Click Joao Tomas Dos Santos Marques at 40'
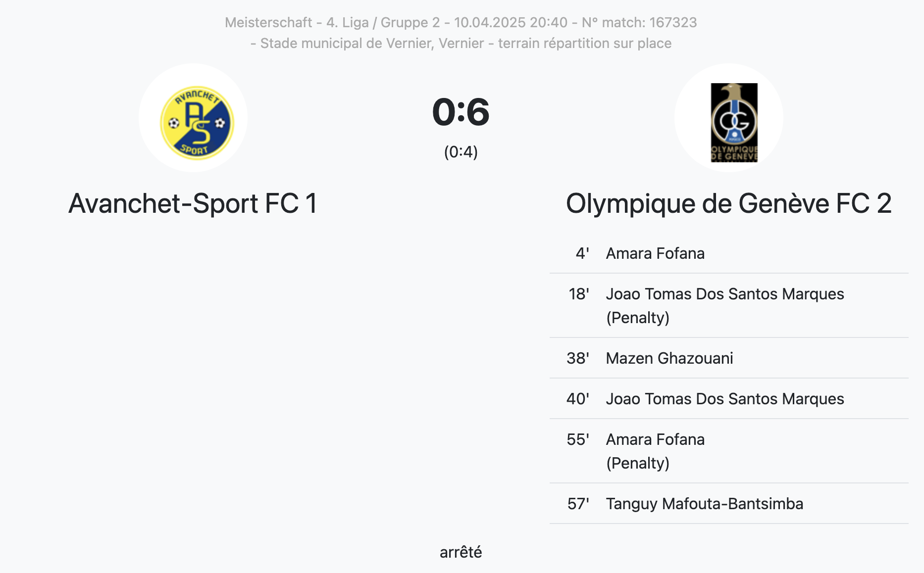The width and height of the screenshot is (924, 573). (724, 399)
